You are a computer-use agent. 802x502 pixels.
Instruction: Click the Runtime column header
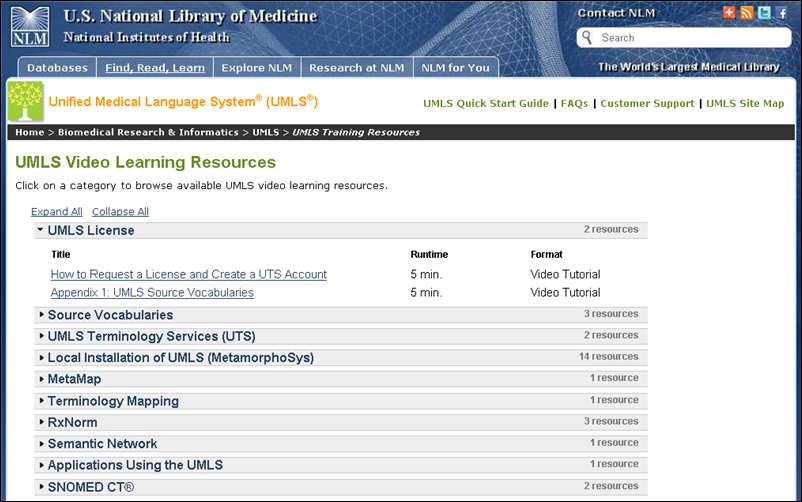[429, 254]
